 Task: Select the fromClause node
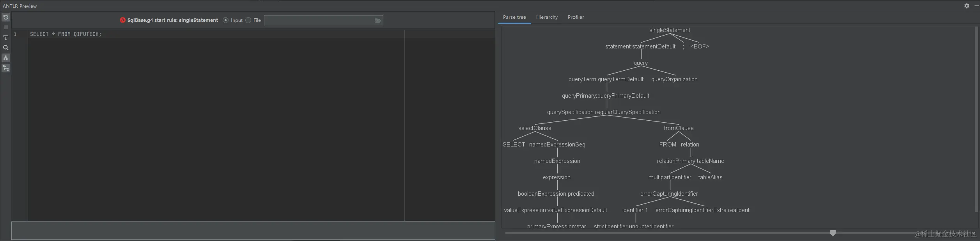679,128
